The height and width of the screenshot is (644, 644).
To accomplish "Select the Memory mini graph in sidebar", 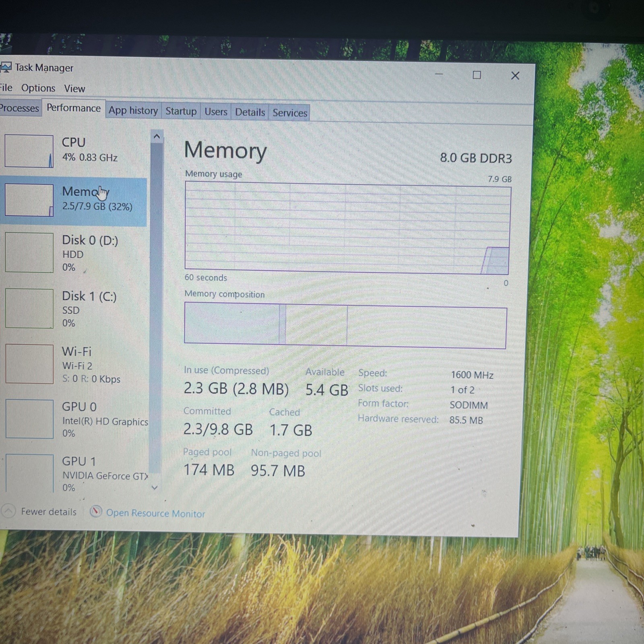I will (x=29, y=200).
